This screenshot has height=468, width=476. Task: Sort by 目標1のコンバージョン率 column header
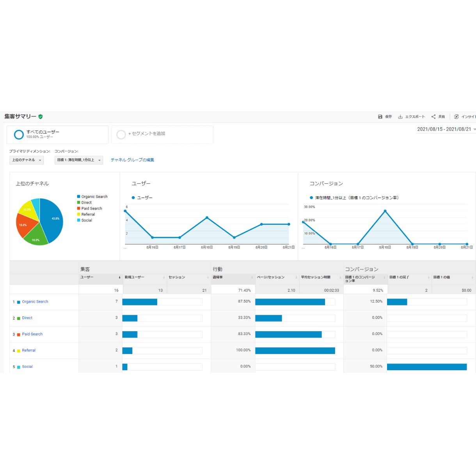tap(365, 279)
